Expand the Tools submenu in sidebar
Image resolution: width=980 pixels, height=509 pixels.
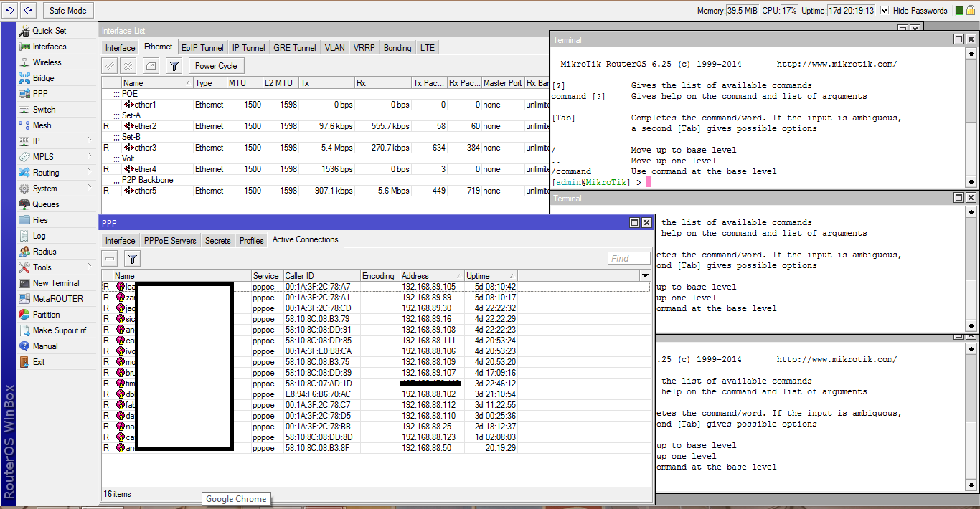[89, 267]
